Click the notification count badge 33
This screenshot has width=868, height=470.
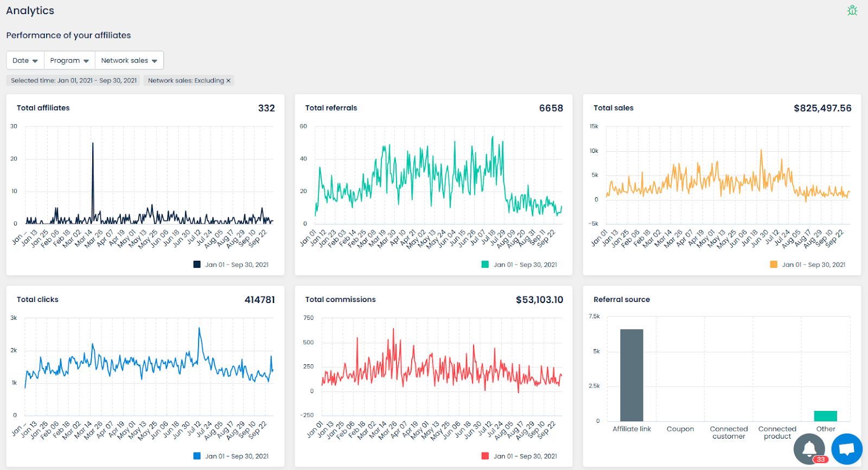[x=821, y=459]
